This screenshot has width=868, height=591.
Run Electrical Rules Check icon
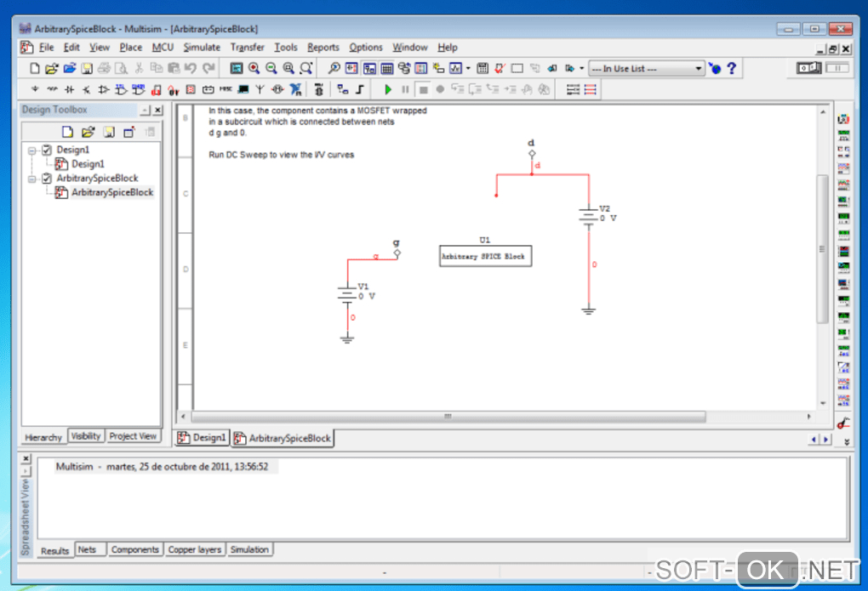500,69
